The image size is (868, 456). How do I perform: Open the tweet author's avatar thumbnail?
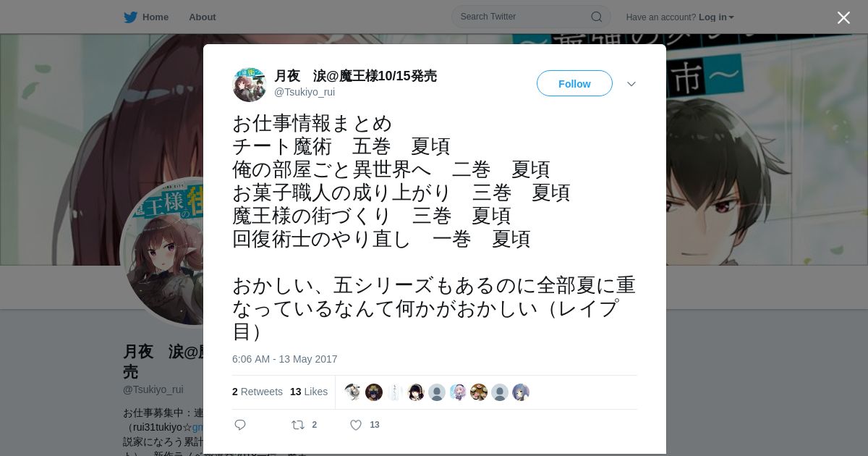click(250, 85)
